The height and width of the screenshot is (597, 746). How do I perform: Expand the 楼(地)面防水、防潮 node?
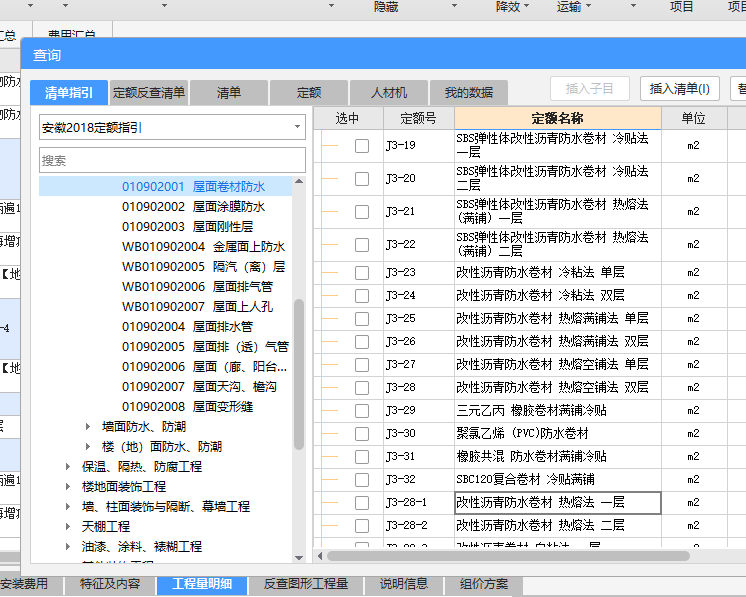coord(88,447)
